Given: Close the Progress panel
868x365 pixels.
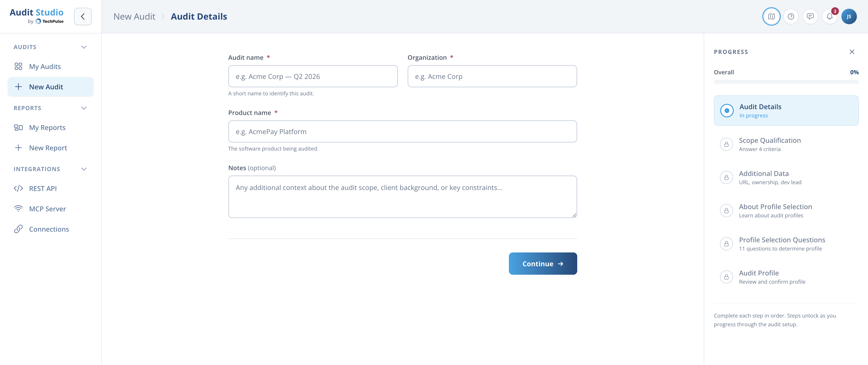Looking at the screenshot, I should coord(852,52).
